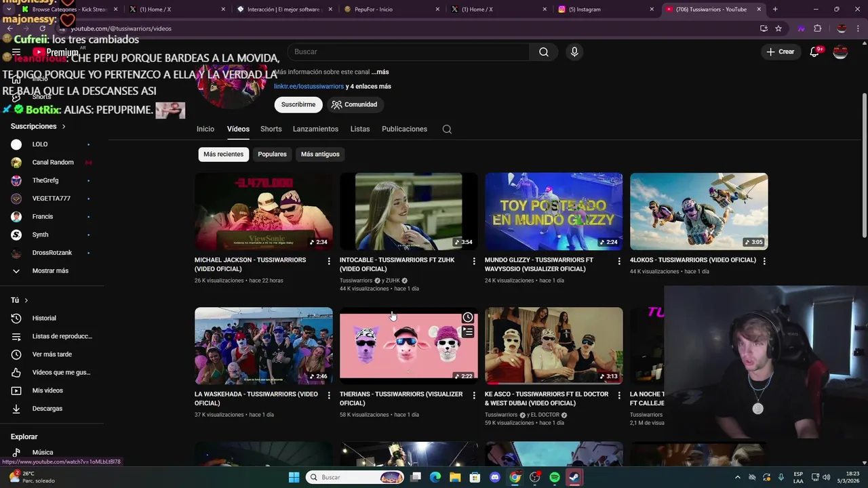Screen dimensions: 868x488
Task: Switch to Shorts channel tab
Action: click(271, 129)
